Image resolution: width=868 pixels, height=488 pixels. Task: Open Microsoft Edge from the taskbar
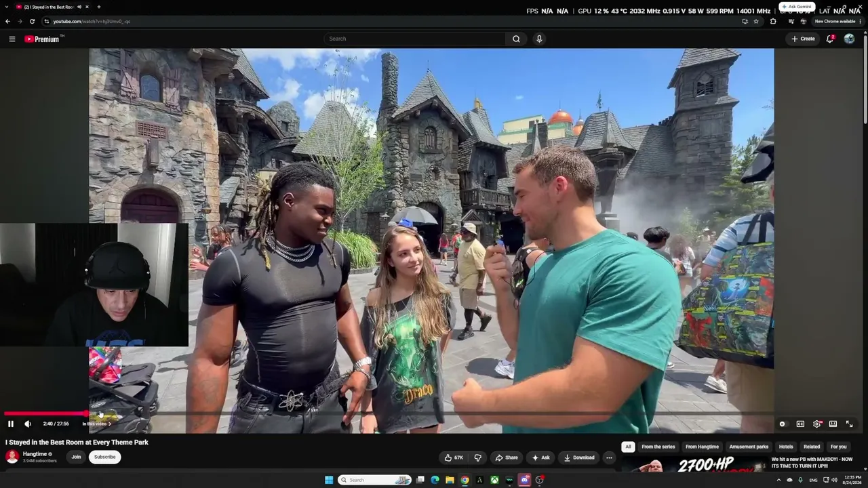[435, 480]
